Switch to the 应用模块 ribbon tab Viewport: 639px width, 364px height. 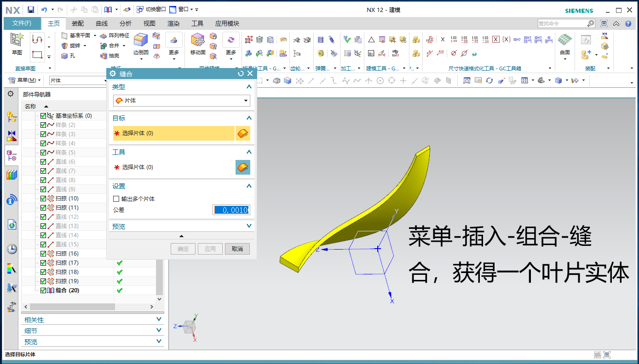click(x=227, y=23)
